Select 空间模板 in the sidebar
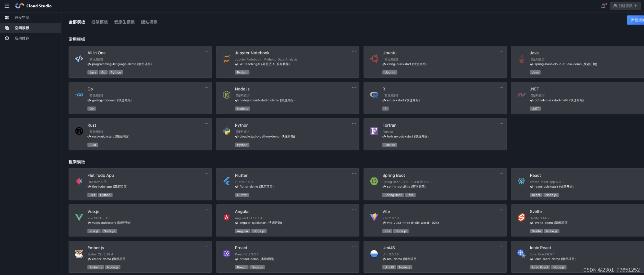644x275 pixels. (x=30, y=28)
